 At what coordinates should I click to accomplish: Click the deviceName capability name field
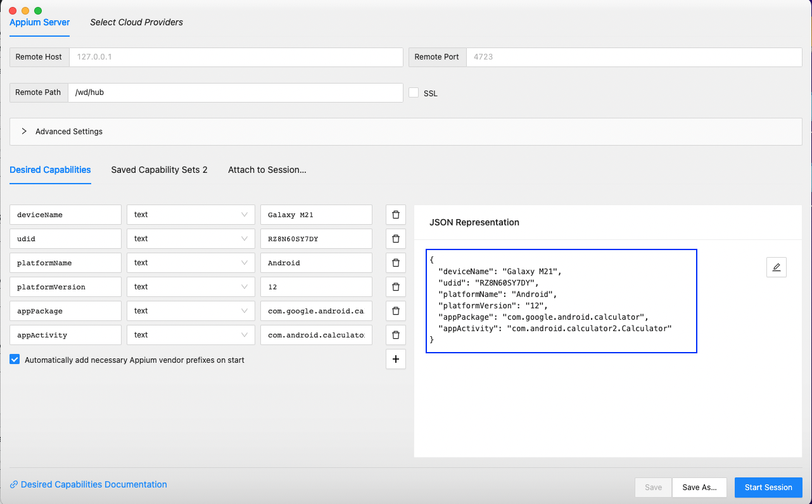tap(66, 215)
